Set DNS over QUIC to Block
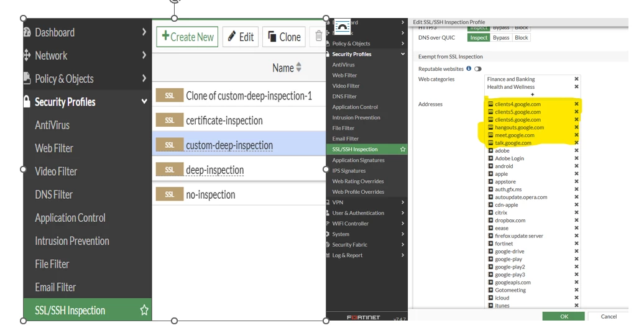 (521, 37)
